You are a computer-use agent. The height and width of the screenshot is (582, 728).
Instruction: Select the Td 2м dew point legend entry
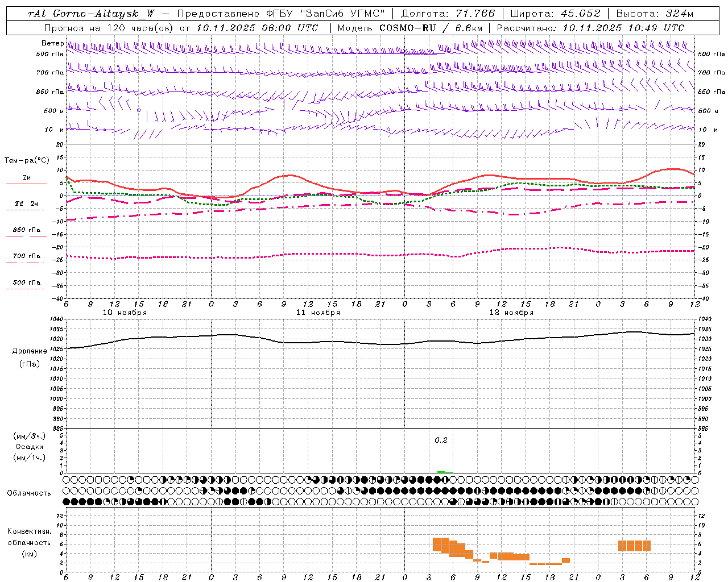26,203
